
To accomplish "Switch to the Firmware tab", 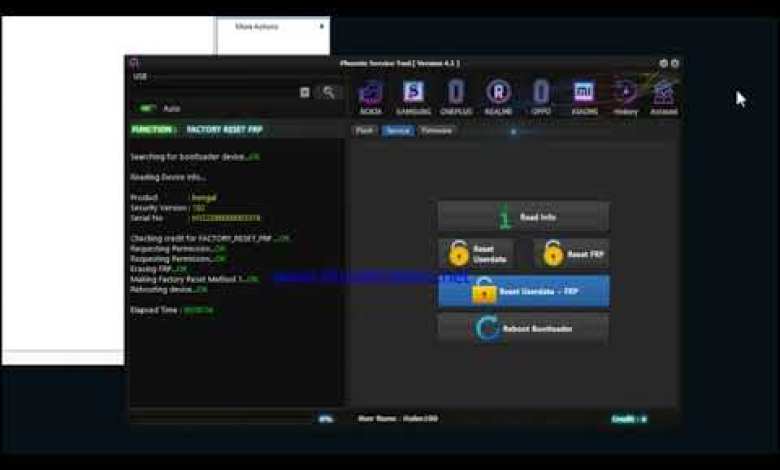I will pyautogui.click(x=436, y=131).
